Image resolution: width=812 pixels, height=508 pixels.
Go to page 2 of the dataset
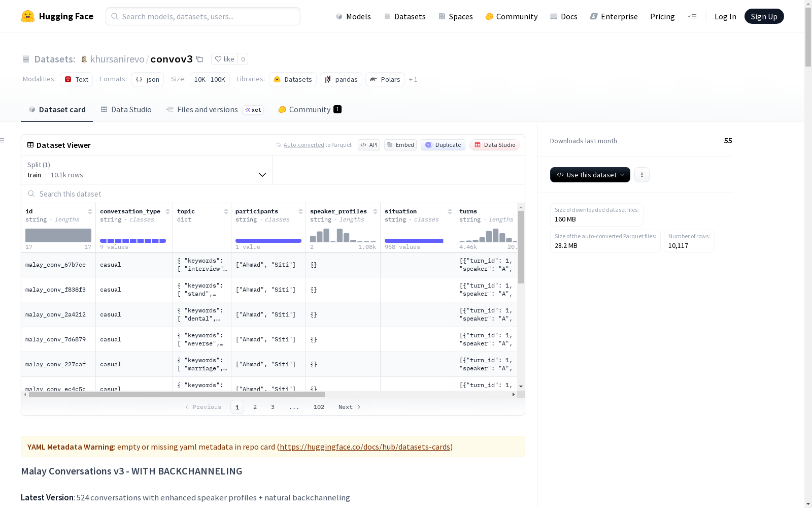click(x=255, y=407)
